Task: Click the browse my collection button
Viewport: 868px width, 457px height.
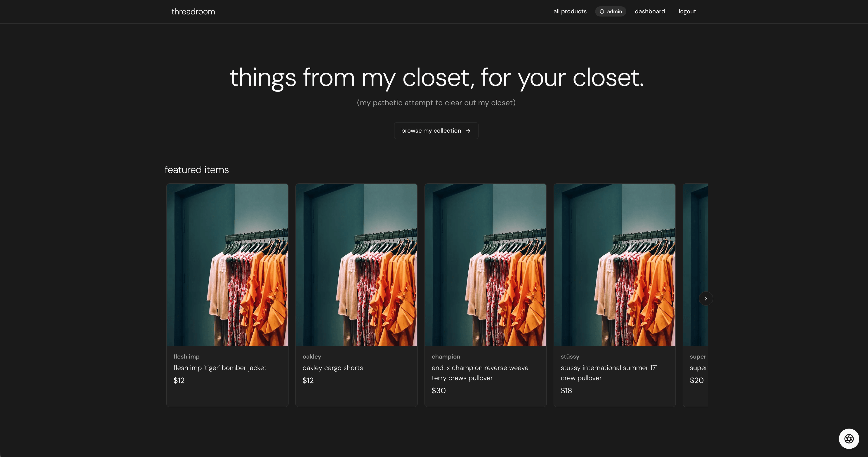Action: click(436, 131)
